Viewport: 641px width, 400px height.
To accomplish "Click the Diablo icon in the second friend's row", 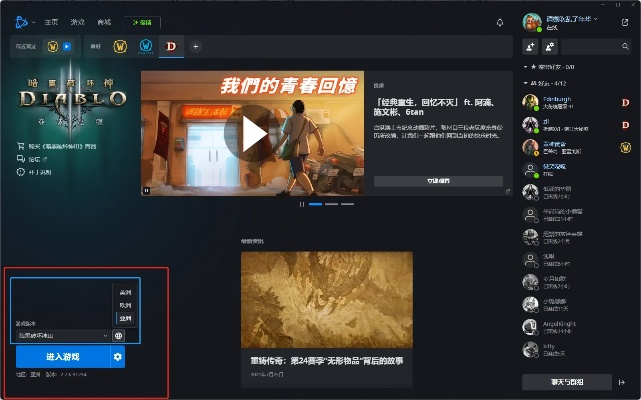I will coord(625,125).
